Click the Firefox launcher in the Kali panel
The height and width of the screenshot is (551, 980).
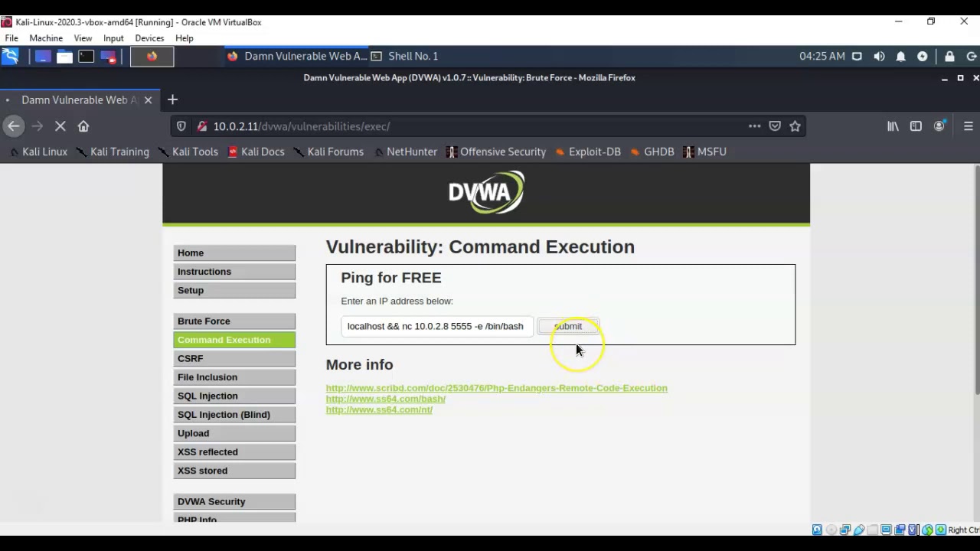point(152,56)
